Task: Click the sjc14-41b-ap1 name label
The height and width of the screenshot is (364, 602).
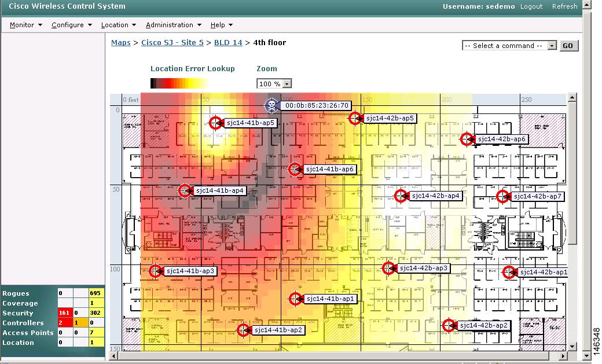Action: pyautogui.click(x=330, y=299)
